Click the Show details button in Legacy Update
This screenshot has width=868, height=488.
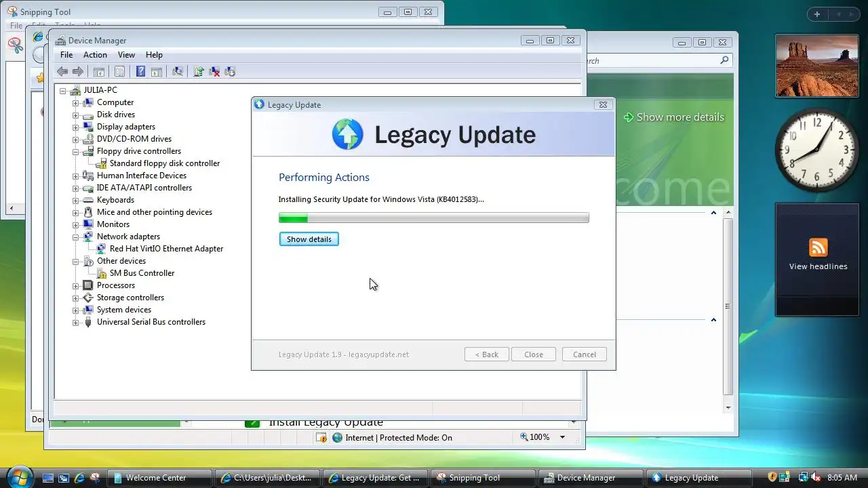[x=309, y=239]
